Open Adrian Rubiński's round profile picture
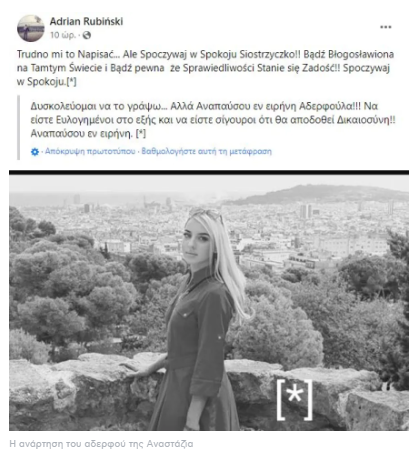The height and width of the screenshot is (457, 420). [31, 28]
